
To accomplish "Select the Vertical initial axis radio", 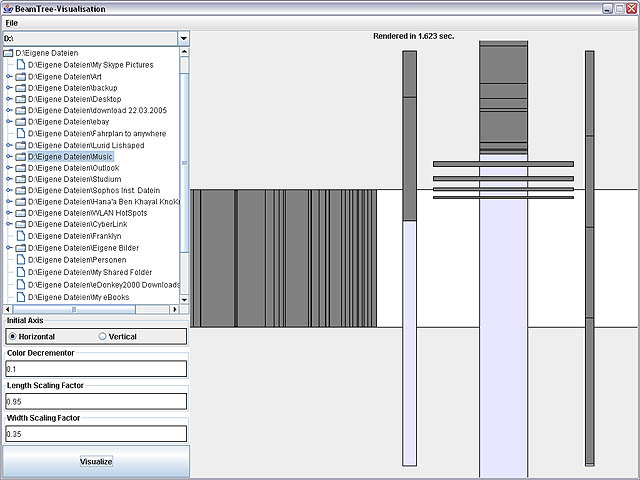I will (102, 336).
